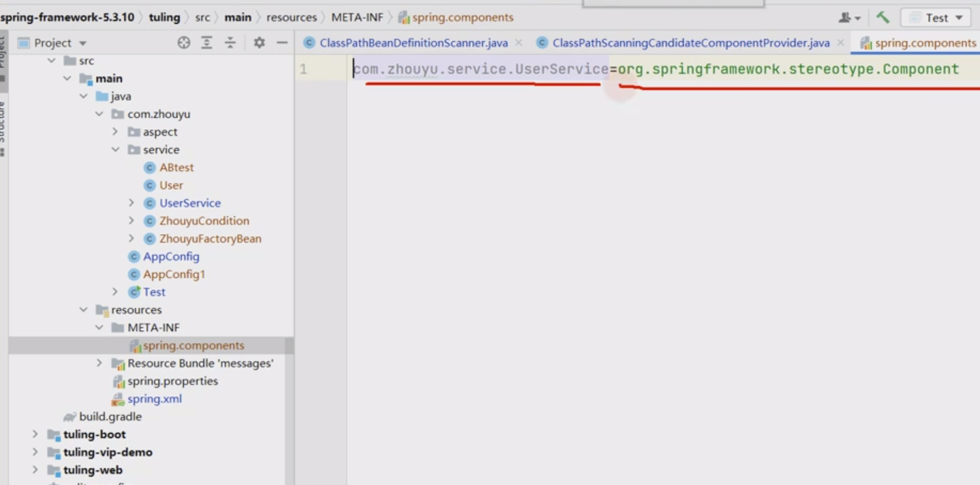980x485 pixels.
Task: Click the resources folder icon
Action: [102, 310]
